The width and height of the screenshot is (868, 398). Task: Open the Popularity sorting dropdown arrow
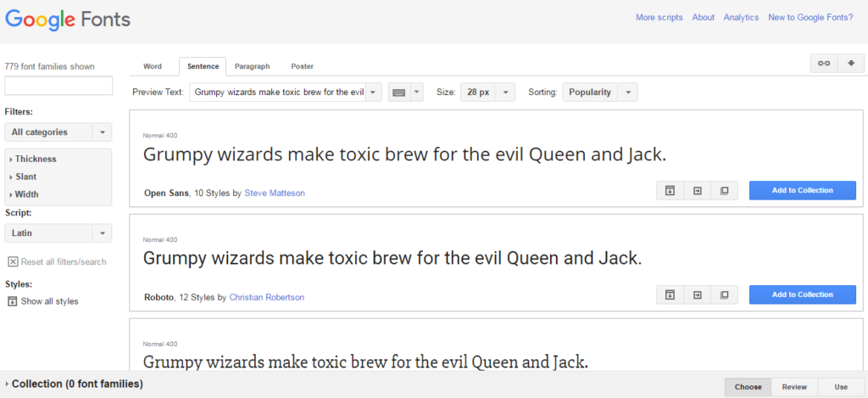tap(628, 92)
